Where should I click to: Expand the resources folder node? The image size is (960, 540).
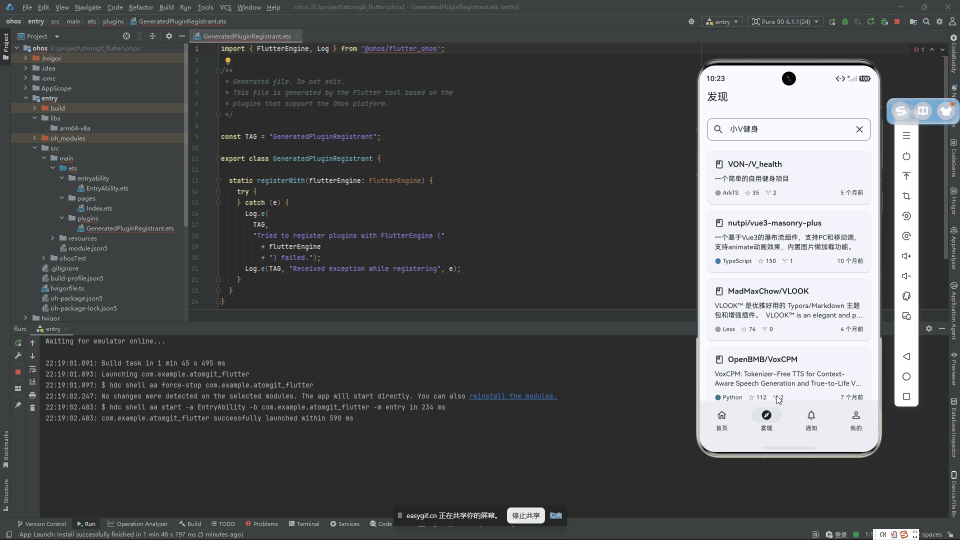(x=53, y=238)
